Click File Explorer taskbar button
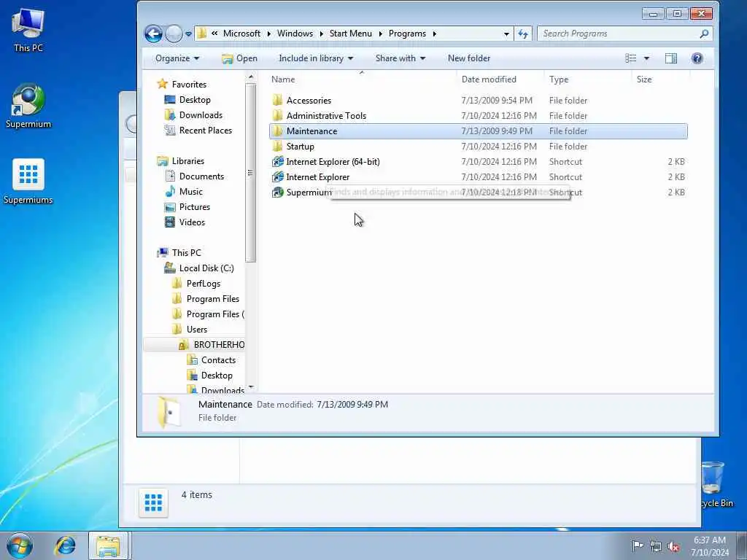The image size is (747, 560). [108, 545]
